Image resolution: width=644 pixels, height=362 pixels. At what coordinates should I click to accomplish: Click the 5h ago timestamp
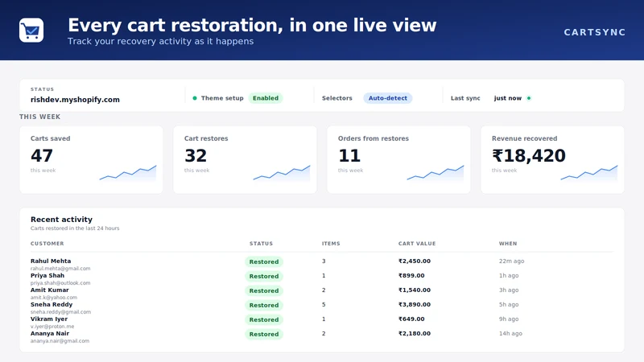pyautogui.click(x=509, y=305)
